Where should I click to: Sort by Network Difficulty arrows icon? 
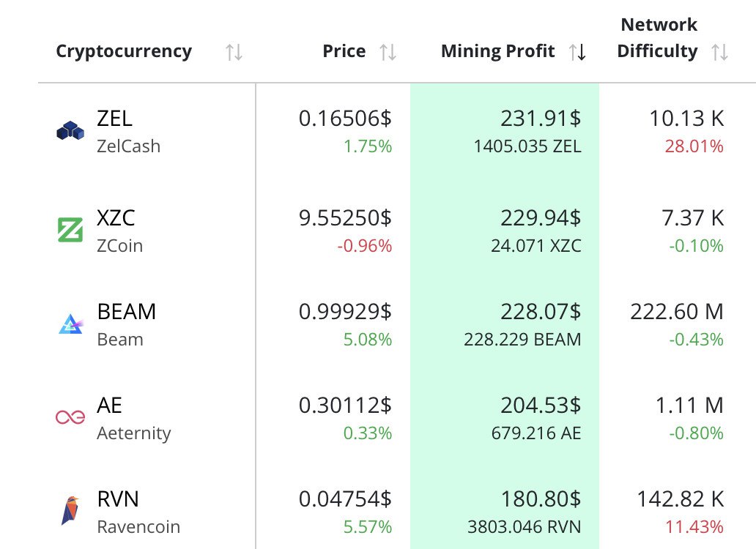pos(720,52)
